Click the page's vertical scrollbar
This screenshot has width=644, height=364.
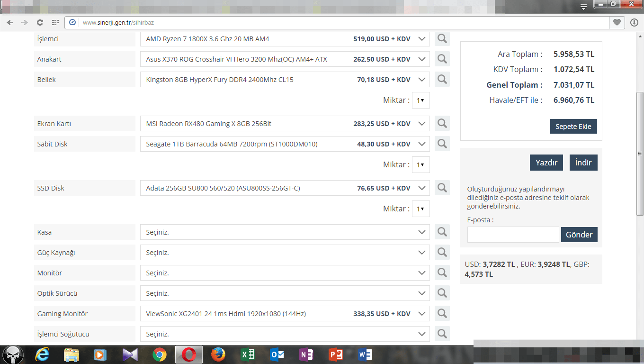pyautogui.click(x=640, y=154)
